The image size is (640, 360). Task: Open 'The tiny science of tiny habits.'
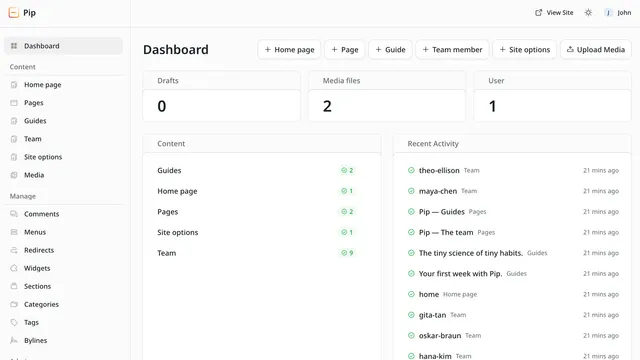(471, 253)
